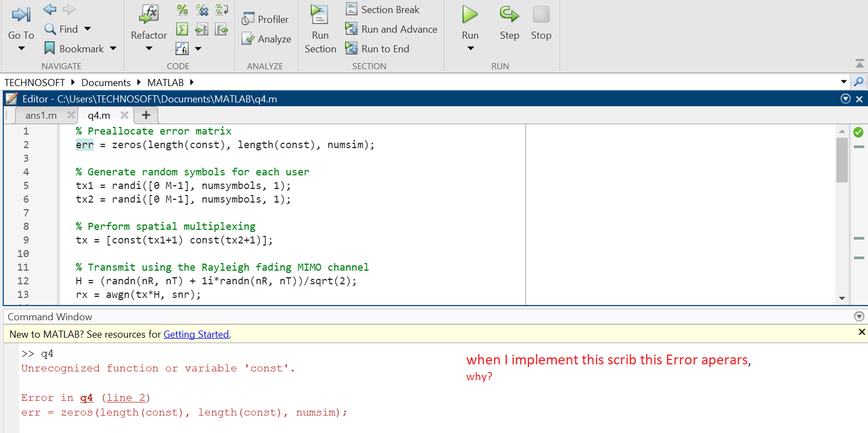This screenshot has width=868, height=433.
Task: Expand arrow after Documents in path
Action: coord(139,82)
